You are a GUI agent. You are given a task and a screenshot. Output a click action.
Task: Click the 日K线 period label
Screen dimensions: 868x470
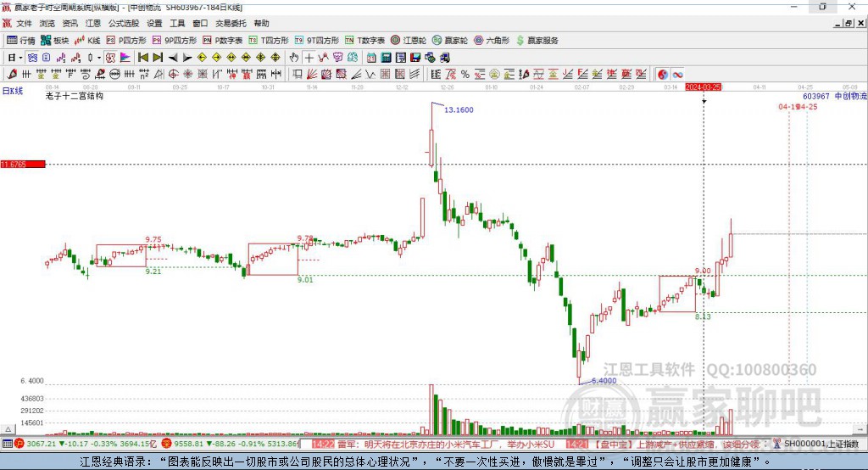click(x=13, y=91)
